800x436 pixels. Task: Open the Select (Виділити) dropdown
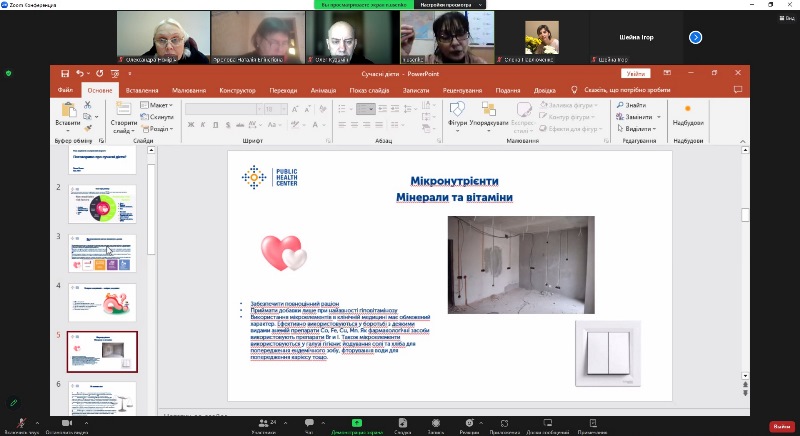[x=637, y=128]
